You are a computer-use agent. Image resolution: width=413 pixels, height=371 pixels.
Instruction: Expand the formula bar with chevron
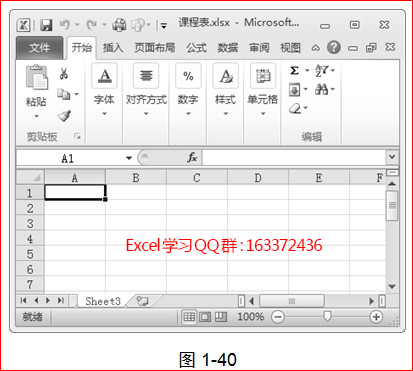click(392, 157)
